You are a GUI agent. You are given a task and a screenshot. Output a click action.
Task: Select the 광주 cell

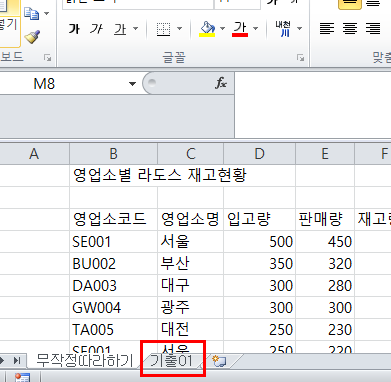point(190,307)
